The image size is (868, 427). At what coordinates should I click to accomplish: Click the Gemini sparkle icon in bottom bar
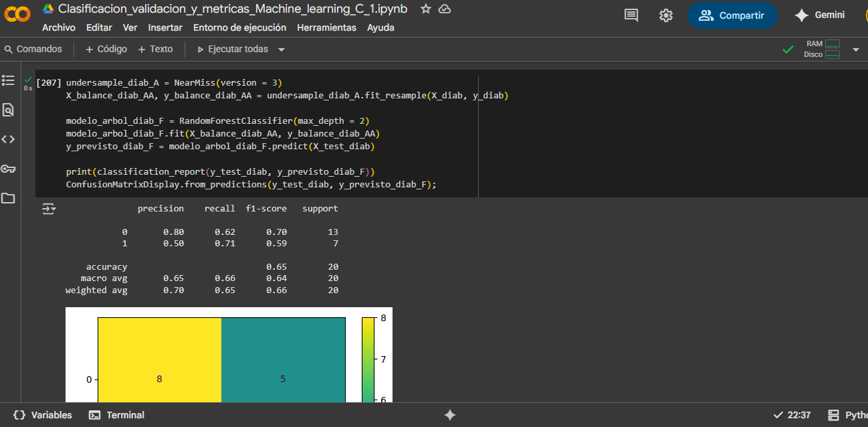point(450,415)
